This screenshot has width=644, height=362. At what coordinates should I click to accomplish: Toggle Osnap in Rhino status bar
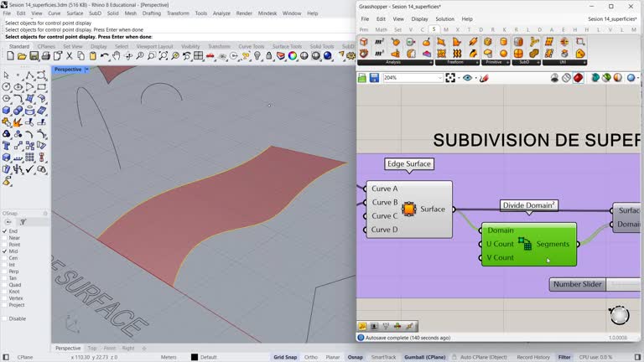(x=356, y=357)
